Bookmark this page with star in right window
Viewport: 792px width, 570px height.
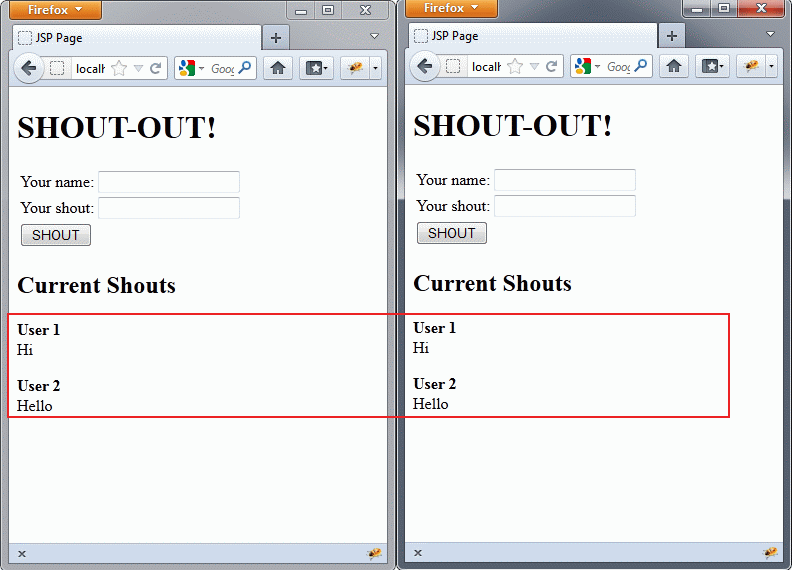point(515,66)
